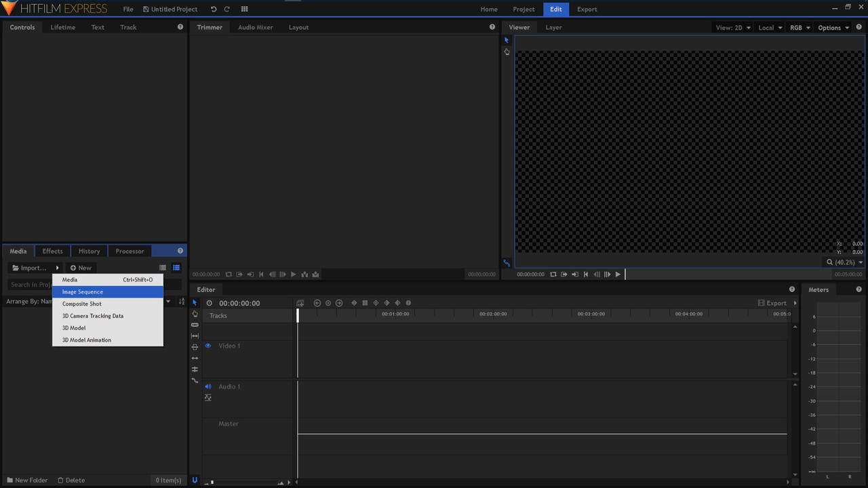
Task: Hide the Video 1 track with its eye toggle
Action: click(x=208, y=346)
